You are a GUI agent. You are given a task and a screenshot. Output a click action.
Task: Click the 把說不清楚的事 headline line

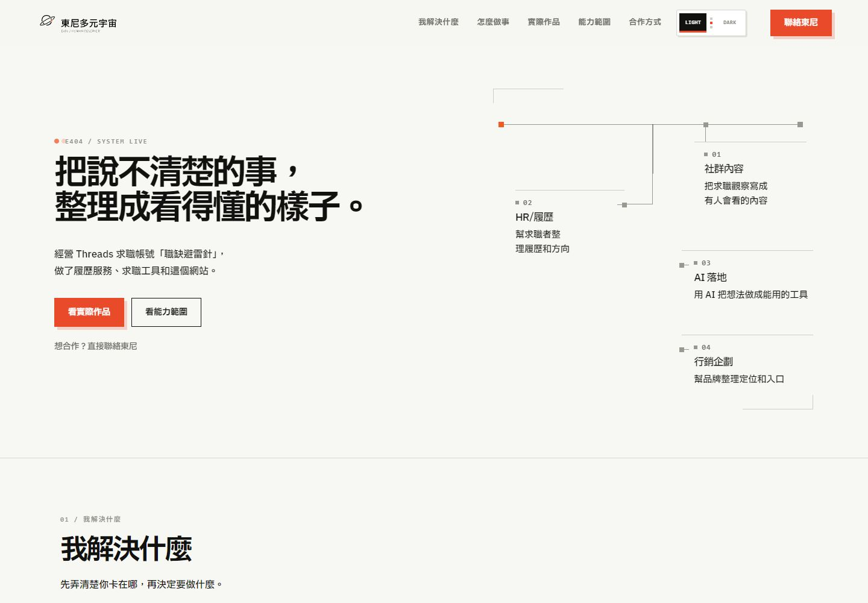(x=177, y=171)
